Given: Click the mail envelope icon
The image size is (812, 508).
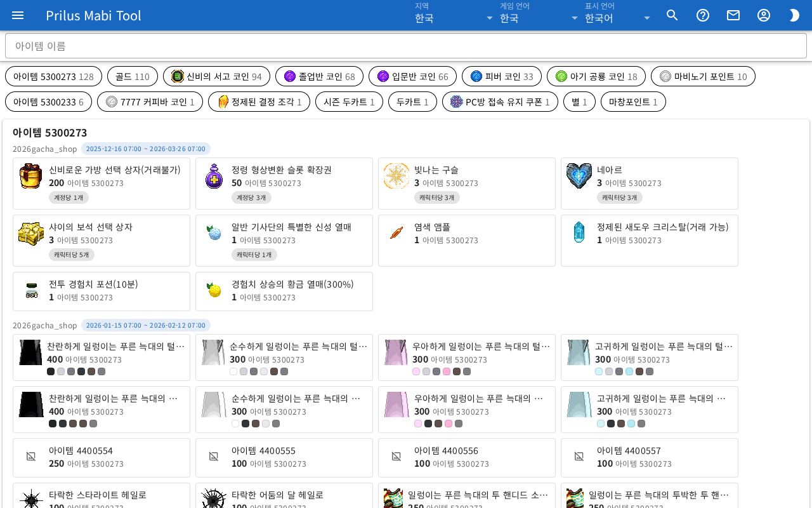Looking at the screenshot, I should click(x=733, y=15).
